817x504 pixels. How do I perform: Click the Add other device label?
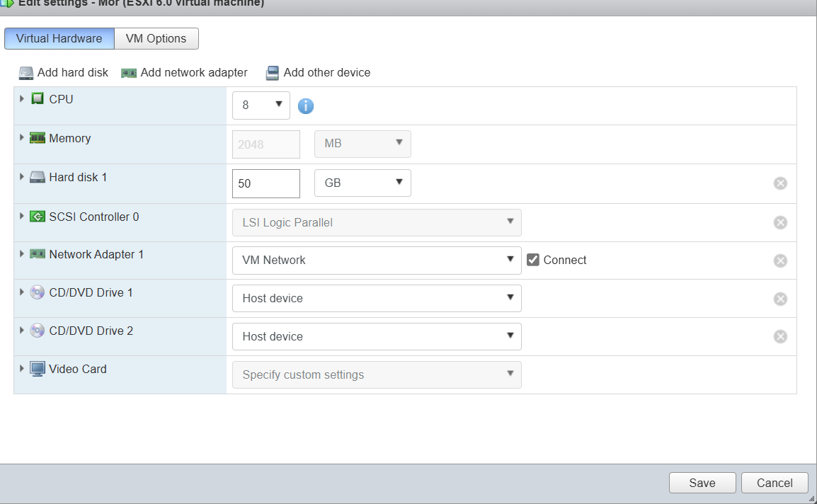pos(326,72)
